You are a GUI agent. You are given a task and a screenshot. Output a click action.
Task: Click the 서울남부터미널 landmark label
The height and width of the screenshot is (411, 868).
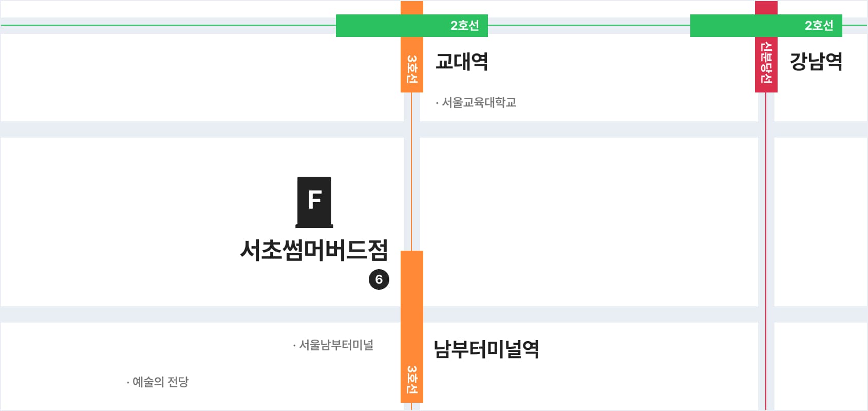click(x=335, y=345)
